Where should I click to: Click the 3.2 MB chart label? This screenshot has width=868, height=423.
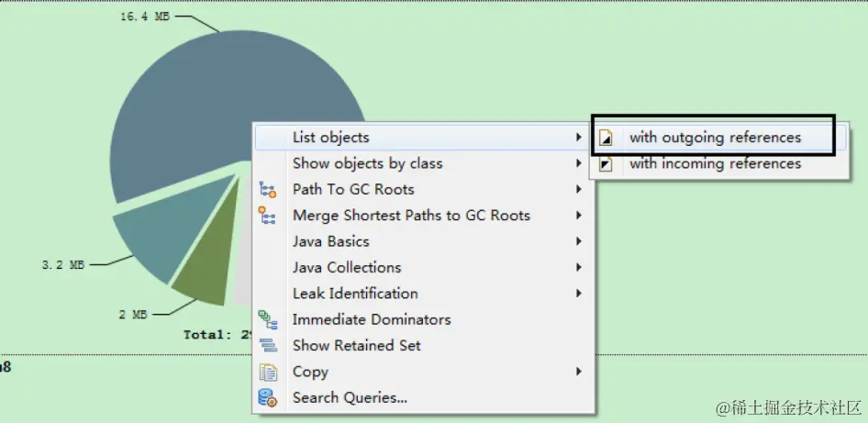(63, 265)
